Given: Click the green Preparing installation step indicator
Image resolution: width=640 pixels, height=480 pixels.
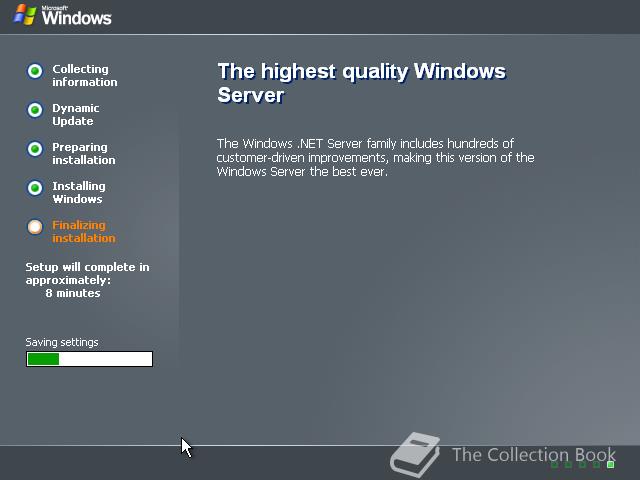Looking at the screenshot, I should (x=35, y=149).
